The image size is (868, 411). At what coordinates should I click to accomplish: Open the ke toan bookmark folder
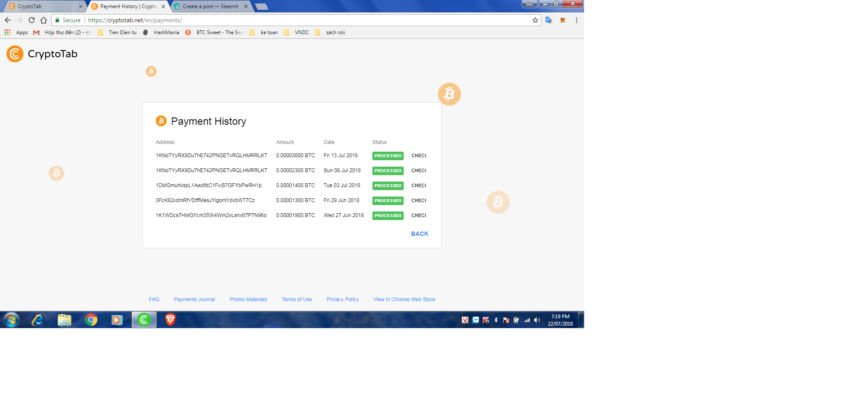[264, 32]
